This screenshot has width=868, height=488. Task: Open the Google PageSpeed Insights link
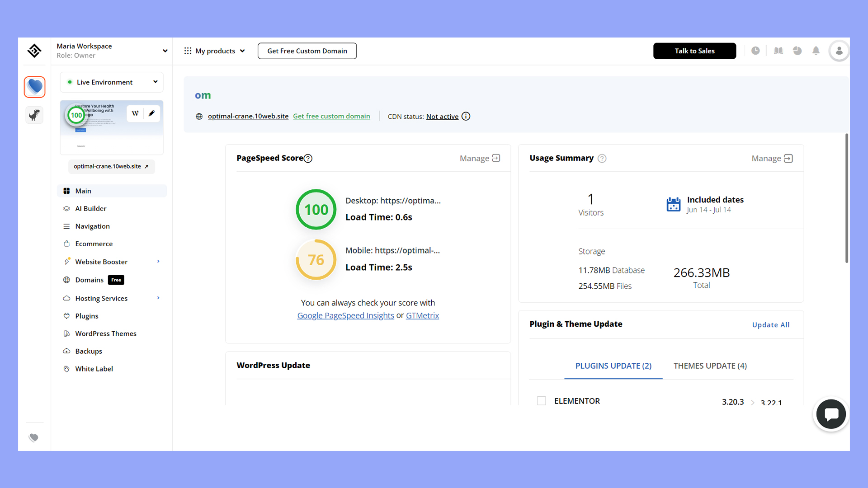pos(345,316)
